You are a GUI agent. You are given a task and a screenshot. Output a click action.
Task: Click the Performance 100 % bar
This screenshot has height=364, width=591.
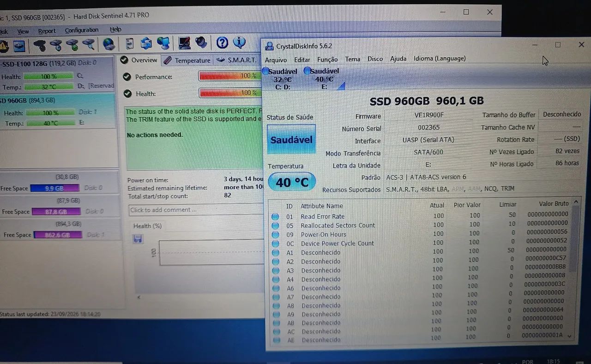pyautogui.click(x=230, y=76)
